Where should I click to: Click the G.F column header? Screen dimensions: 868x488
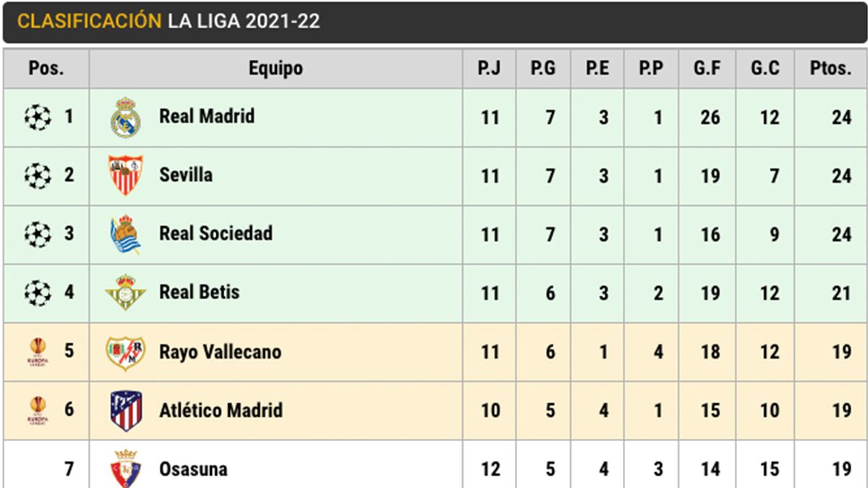(x=706, y=69)
